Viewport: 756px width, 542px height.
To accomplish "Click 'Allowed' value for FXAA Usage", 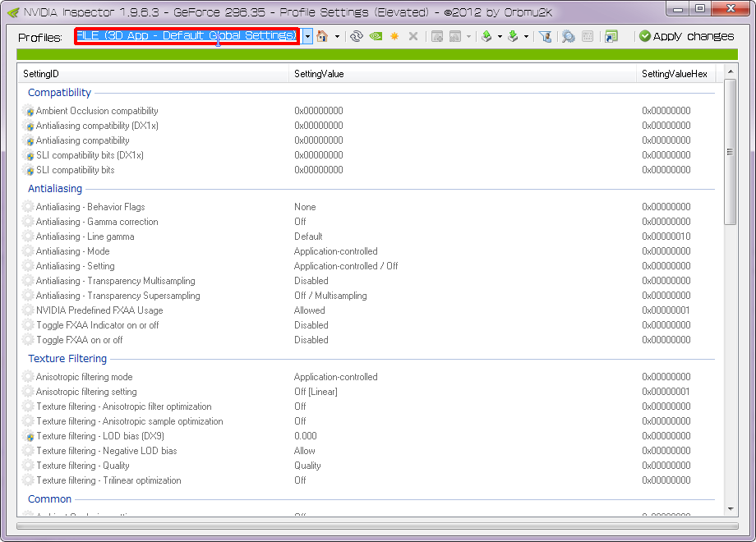I will coord(310,310).
